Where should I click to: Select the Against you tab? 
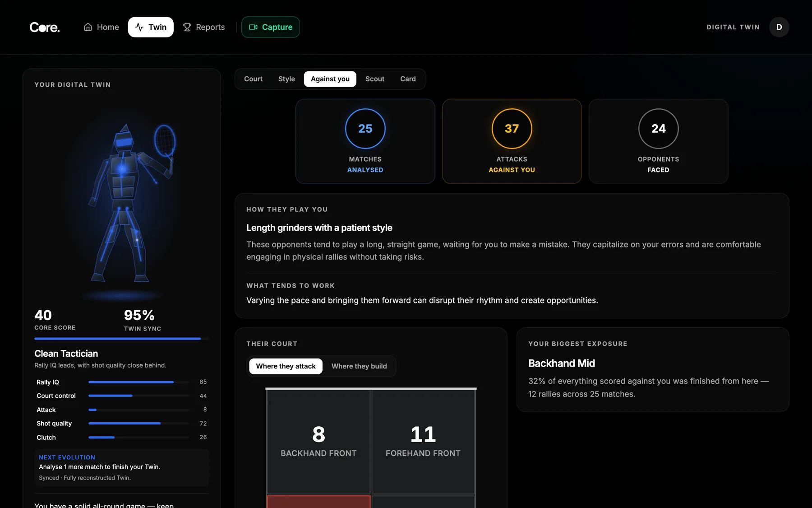330,79
